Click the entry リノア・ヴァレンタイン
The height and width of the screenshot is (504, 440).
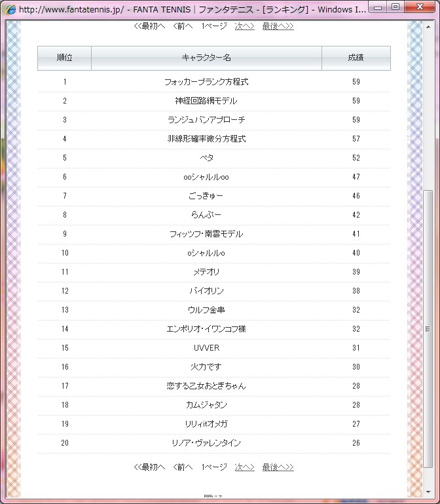tap(206, 443)
